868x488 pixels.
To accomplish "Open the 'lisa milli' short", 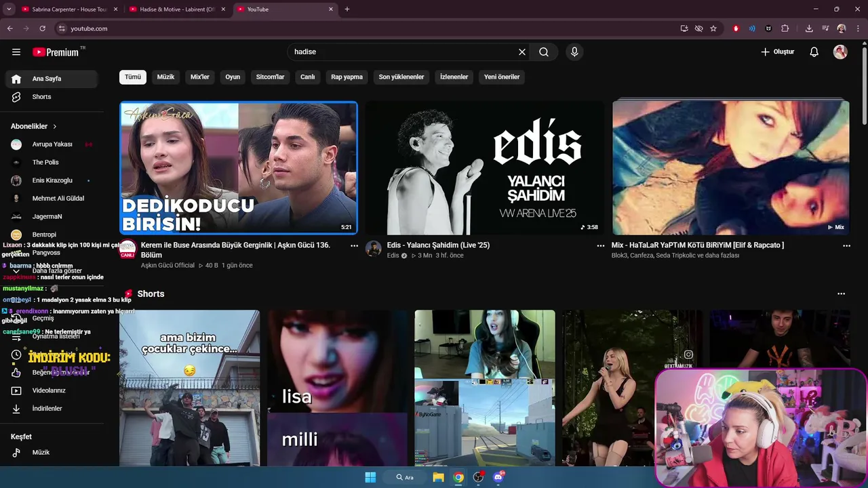I will click(337, 388).
